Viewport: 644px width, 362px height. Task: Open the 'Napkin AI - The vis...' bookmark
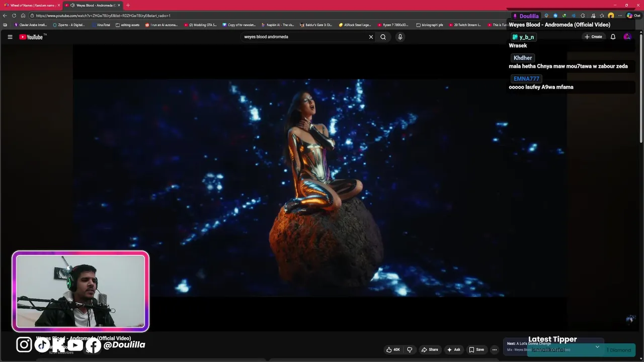point(278,25)
